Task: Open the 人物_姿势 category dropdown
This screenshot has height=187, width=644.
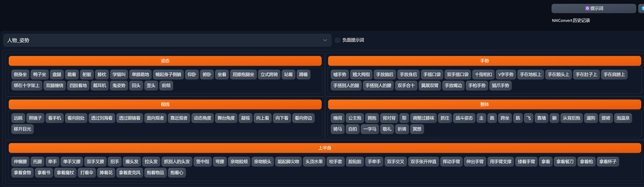Action: coord(167,40)
